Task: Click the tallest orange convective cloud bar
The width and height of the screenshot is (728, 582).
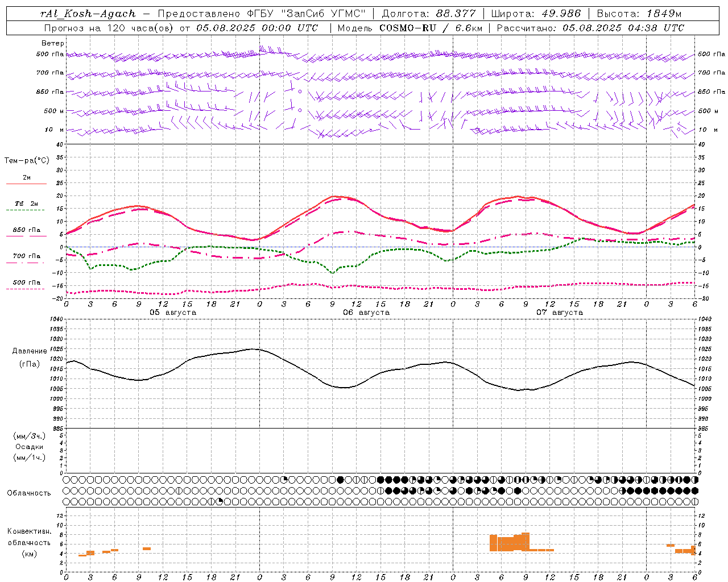Action: [526, 542]
